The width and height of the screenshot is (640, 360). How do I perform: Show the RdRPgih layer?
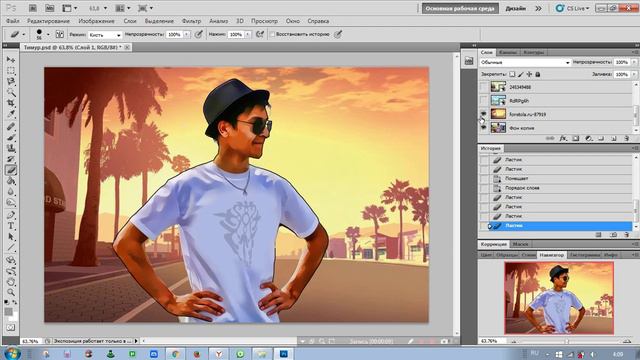484,100
